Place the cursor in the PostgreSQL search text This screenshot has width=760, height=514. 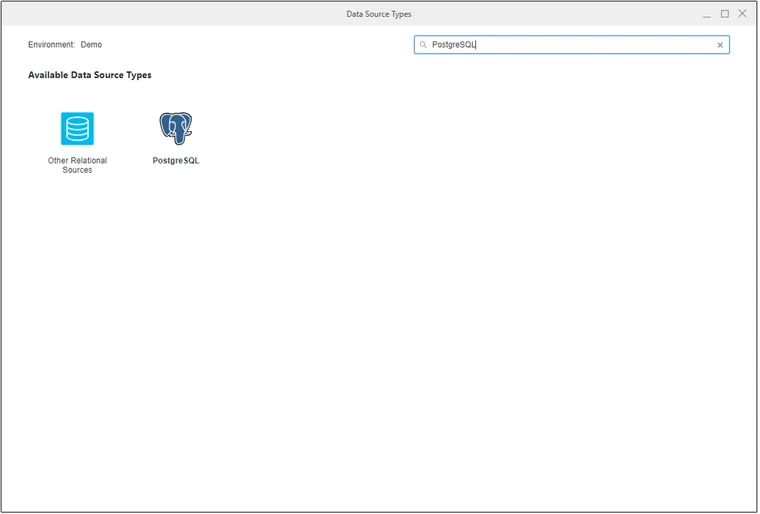tap(454, 45)
